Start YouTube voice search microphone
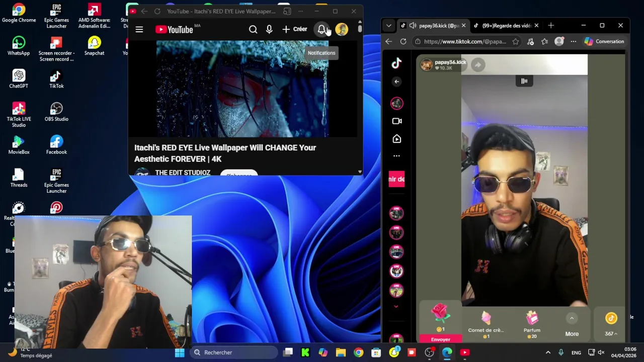Screen dimensions: 644x362 click(x=269, y=30)
